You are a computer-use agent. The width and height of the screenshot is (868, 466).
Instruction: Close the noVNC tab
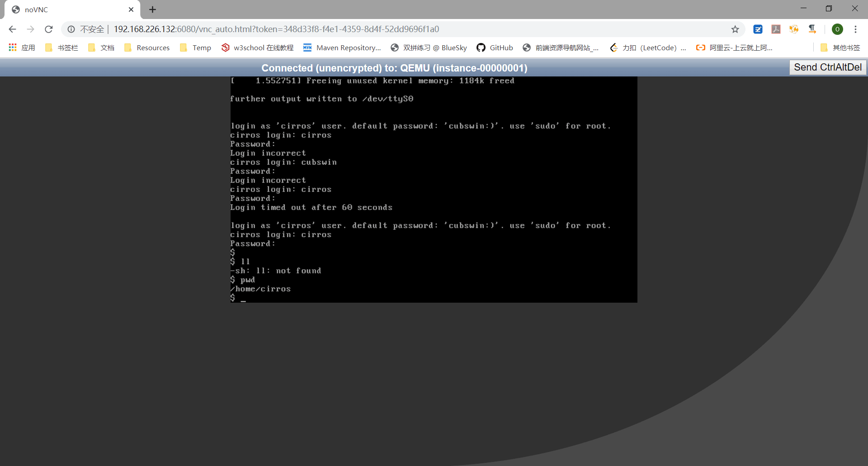(131, 10)
